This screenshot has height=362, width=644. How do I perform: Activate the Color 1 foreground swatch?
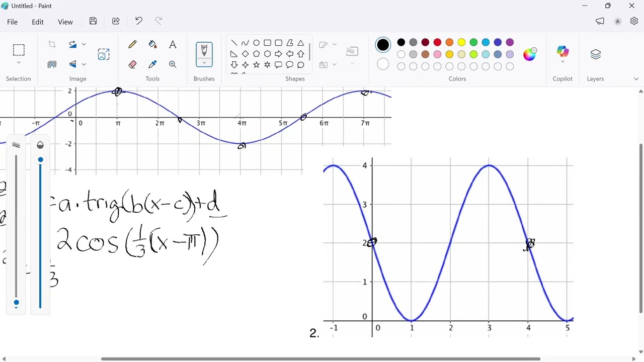click(x=383, y=45)
